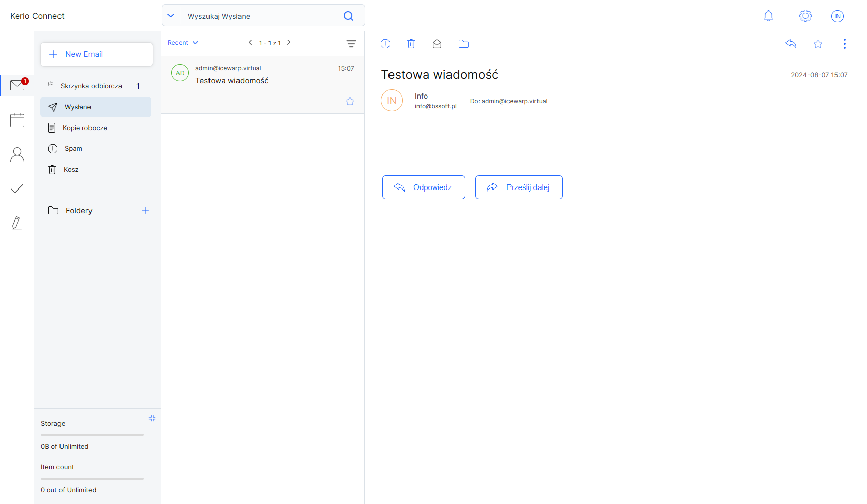The height and width of the screenshot is (504, 867).
Task: Click the New Email button
Action: pyautogui.click(x=97, y=54)
